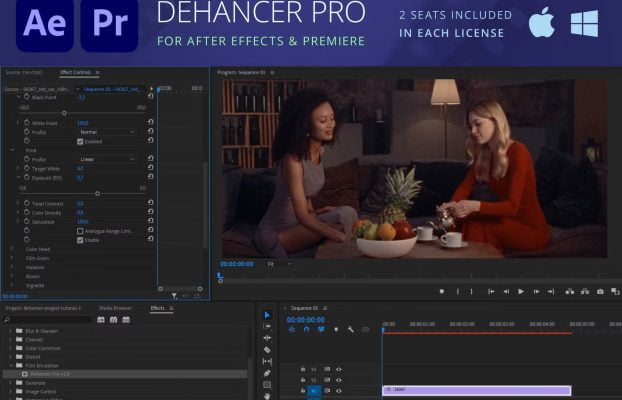The image size is (622, 400).
Task: Click the accelerated effects filter icon
Action: click(101, 319)
